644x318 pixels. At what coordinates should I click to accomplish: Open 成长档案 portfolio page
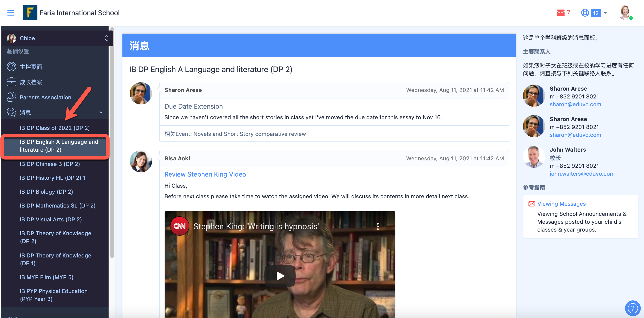point(31,82)
